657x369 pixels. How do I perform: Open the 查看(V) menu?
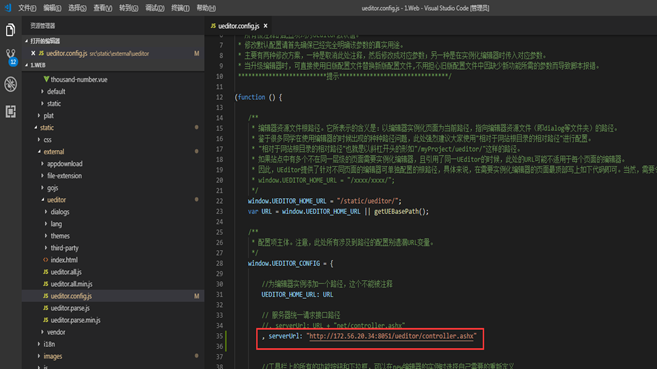click(103, 8)
